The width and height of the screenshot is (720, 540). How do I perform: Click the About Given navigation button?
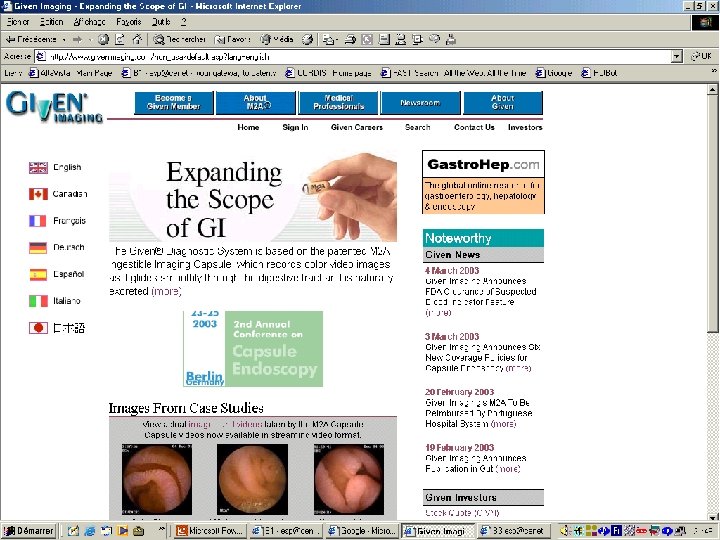[503, 102]
